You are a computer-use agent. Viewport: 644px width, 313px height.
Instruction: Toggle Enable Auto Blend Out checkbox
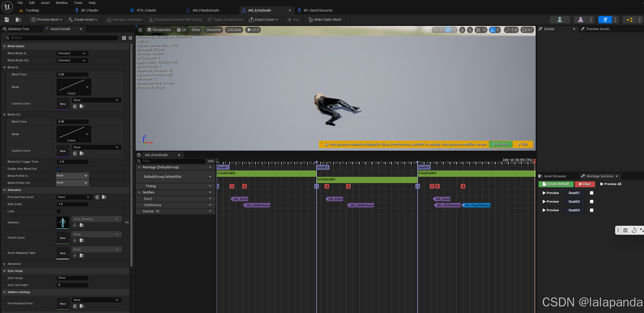point(58,169)
